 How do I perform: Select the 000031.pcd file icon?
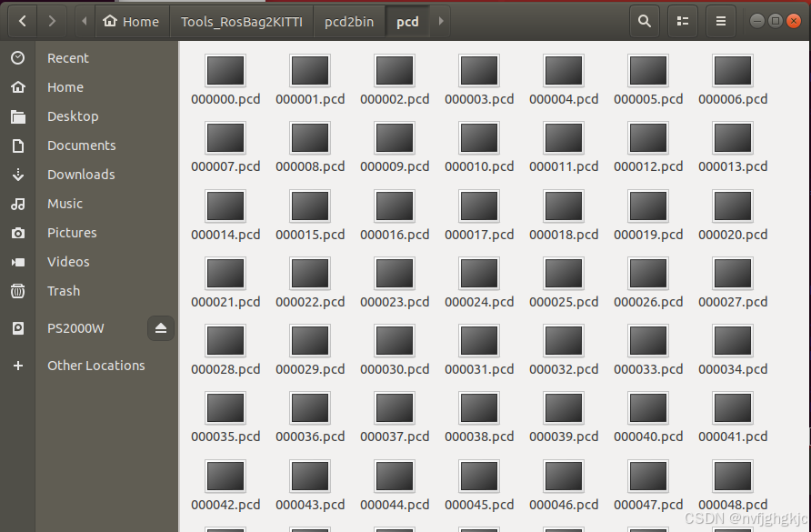coord(479,340)
